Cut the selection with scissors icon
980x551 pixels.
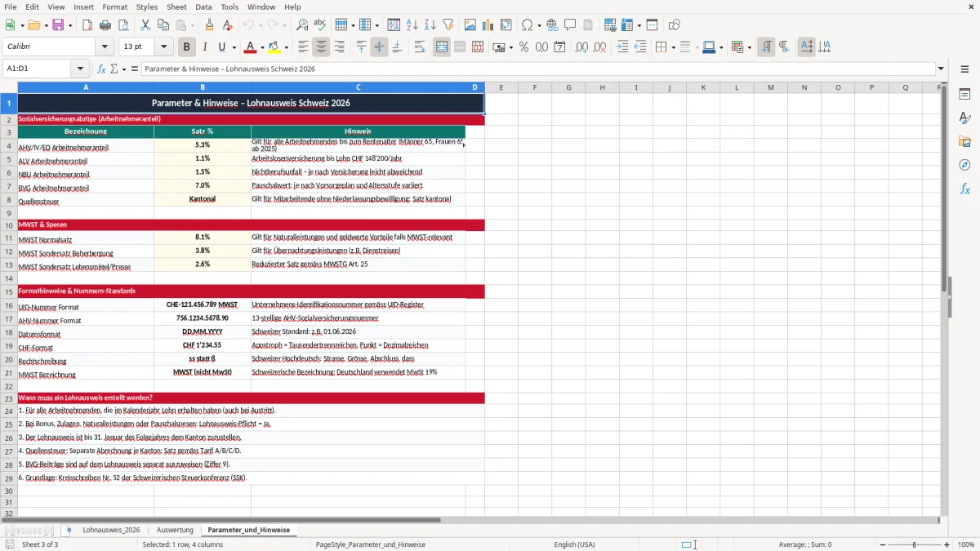point(145,25)
